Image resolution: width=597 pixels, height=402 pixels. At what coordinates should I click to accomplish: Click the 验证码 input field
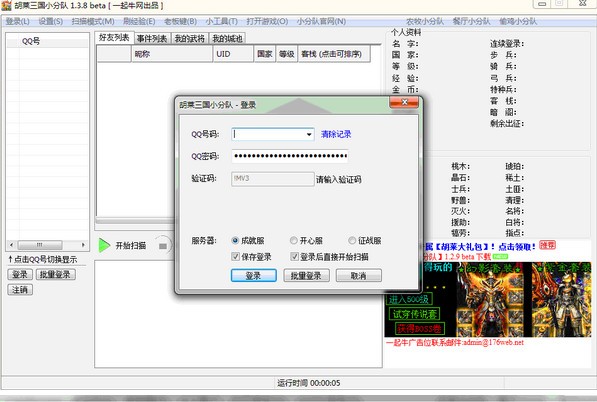273,179
